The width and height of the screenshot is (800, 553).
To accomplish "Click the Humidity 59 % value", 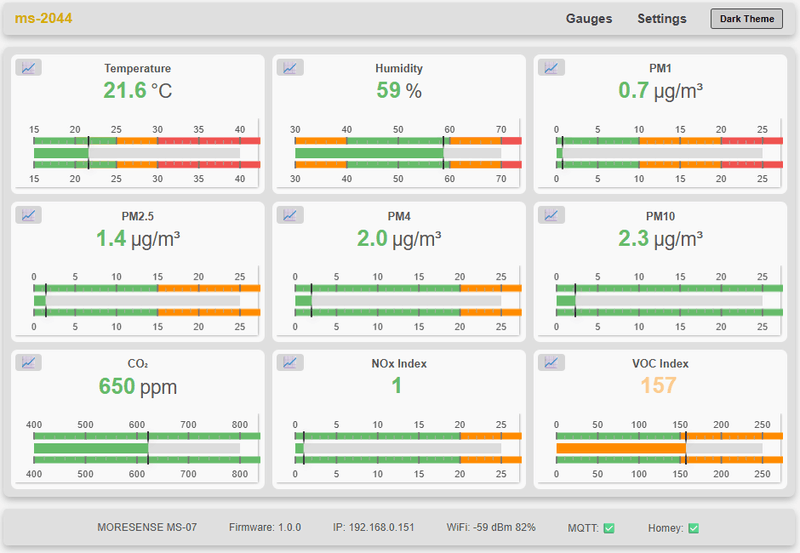I will [x=399, y=91].
